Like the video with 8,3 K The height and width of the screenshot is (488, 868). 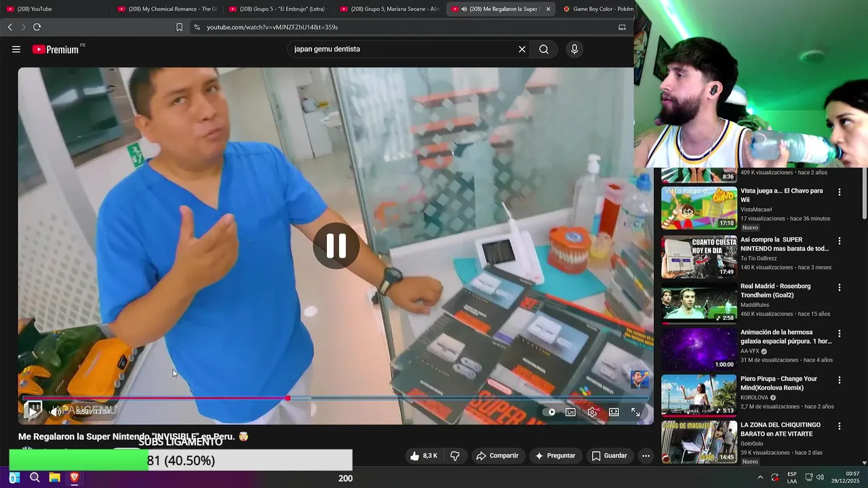pos(423,455)
